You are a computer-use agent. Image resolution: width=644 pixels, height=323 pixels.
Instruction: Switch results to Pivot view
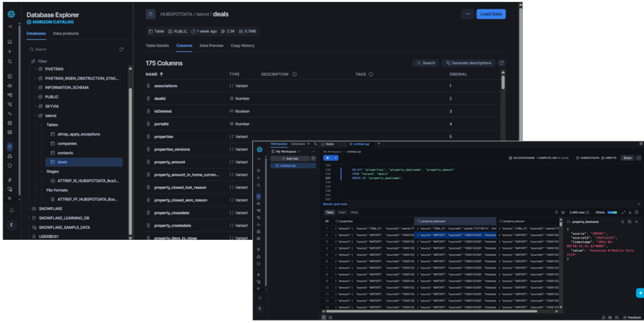coord(355,212)
